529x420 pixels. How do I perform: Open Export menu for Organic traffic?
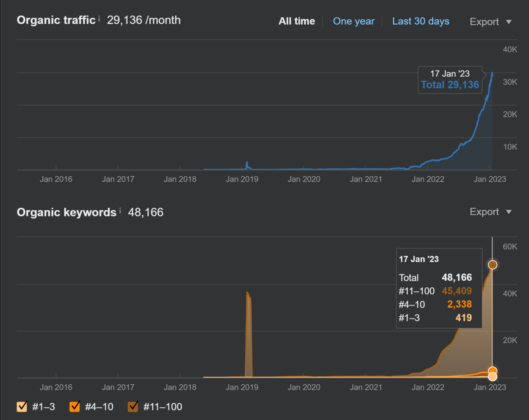click(491, 22)
